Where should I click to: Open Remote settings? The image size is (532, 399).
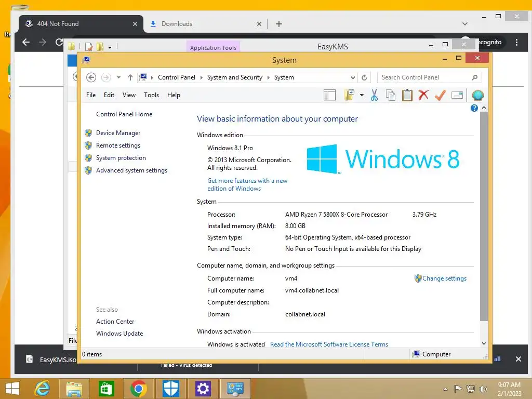[x=118, y=145]
